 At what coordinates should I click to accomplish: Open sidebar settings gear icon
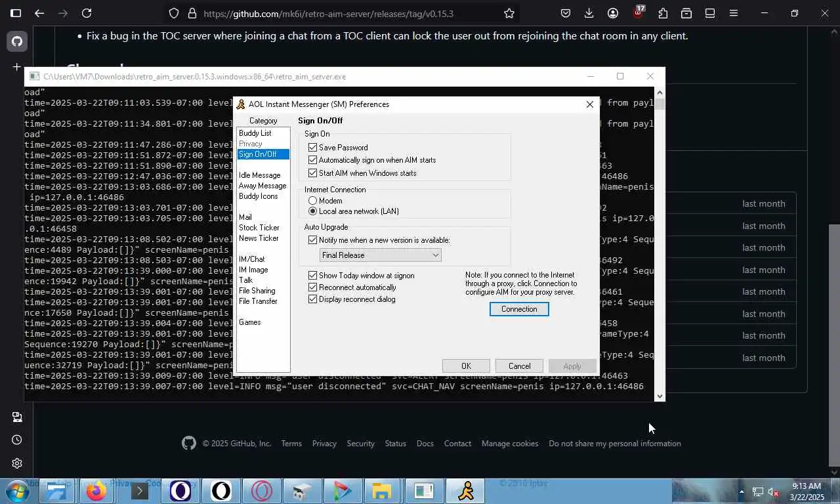point(17,463)
